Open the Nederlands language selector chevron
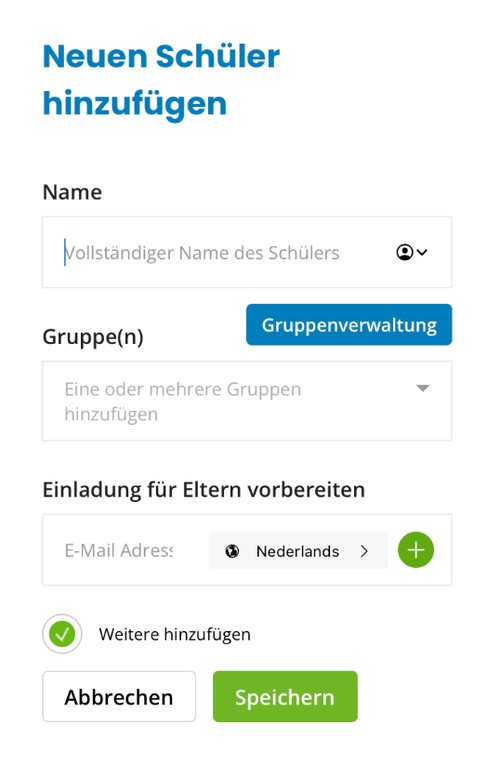 tap(364, 551)
